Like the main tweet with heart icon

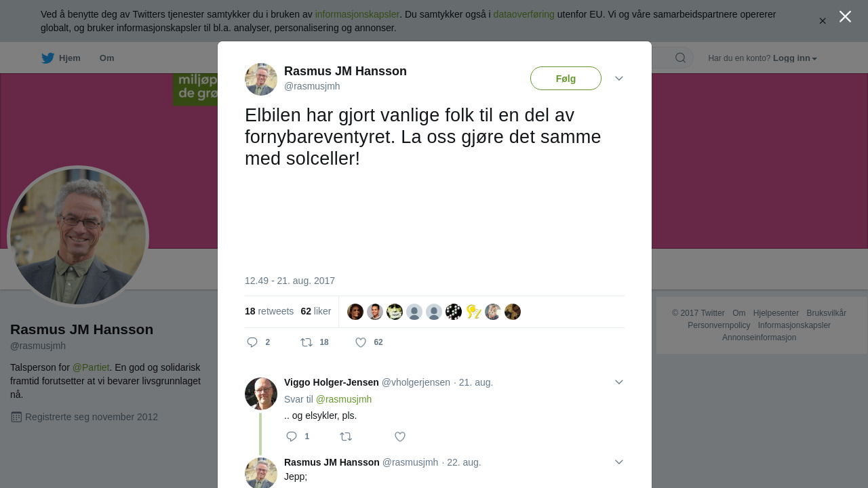(361, 342)
